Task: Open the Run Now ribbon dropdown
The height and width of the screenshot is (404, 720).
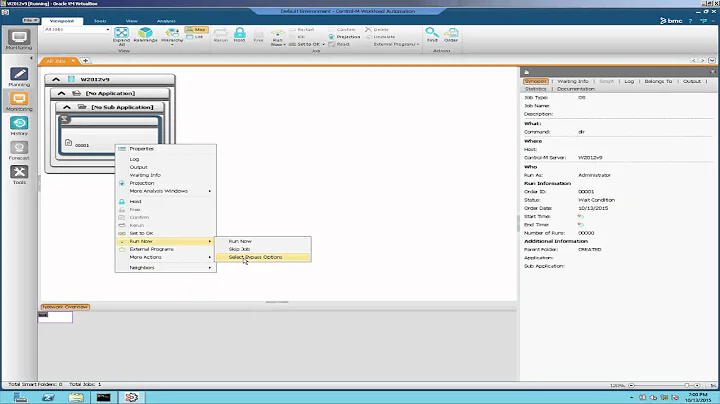Action: (277, 38)
